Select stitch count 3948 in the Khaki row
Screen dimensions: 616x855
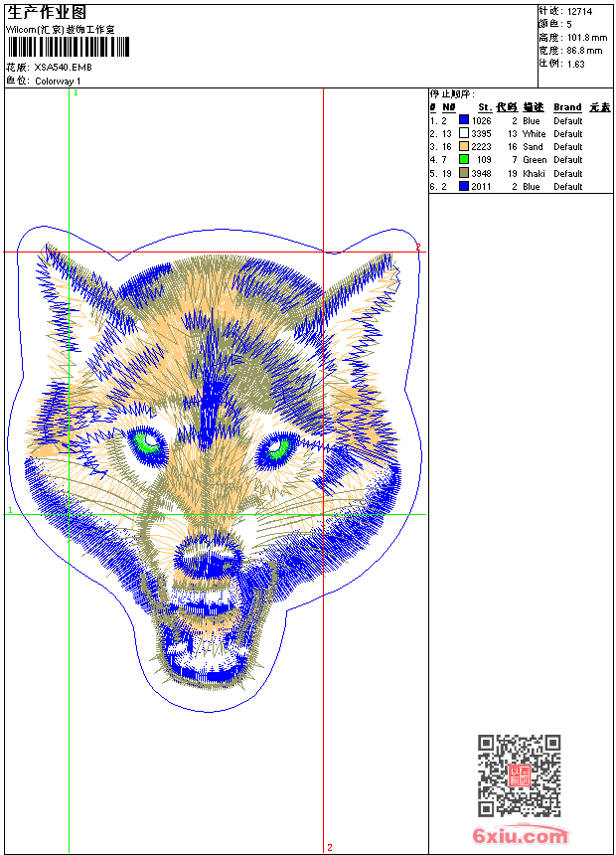481,173
